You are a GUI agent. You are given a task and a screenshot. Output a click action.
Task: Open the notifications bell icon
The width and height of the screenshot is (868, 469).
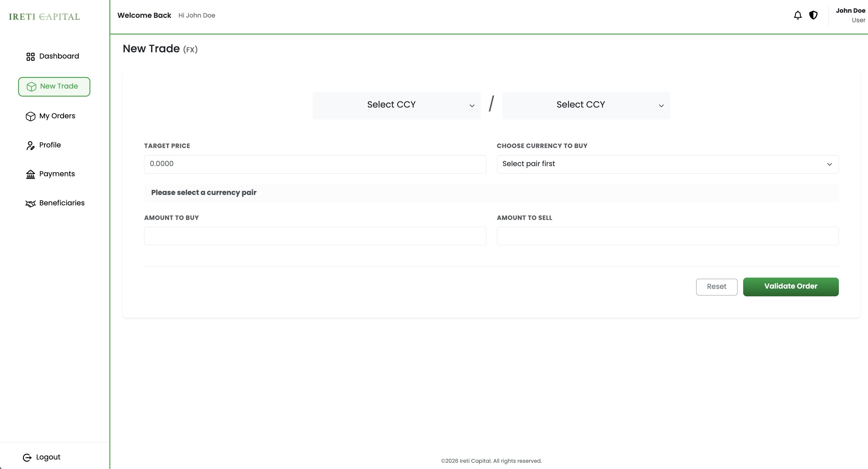coord(798,15)
